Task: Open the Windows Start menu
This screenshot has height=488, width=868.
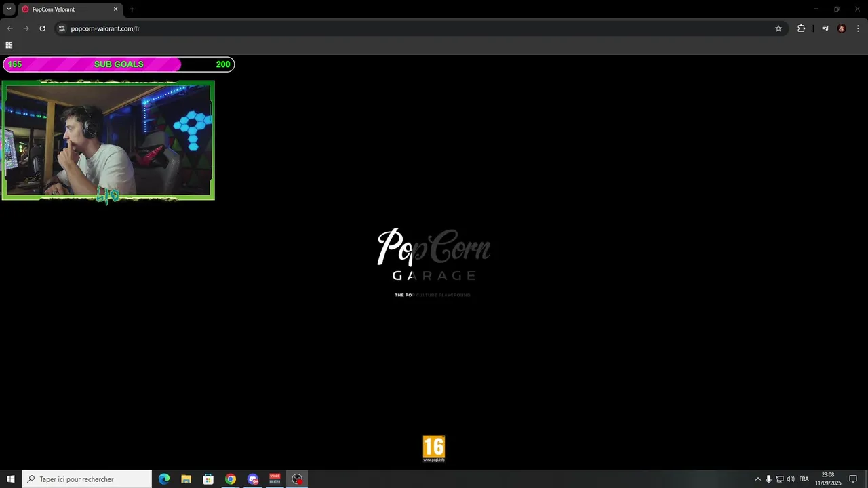Action: 11,479
